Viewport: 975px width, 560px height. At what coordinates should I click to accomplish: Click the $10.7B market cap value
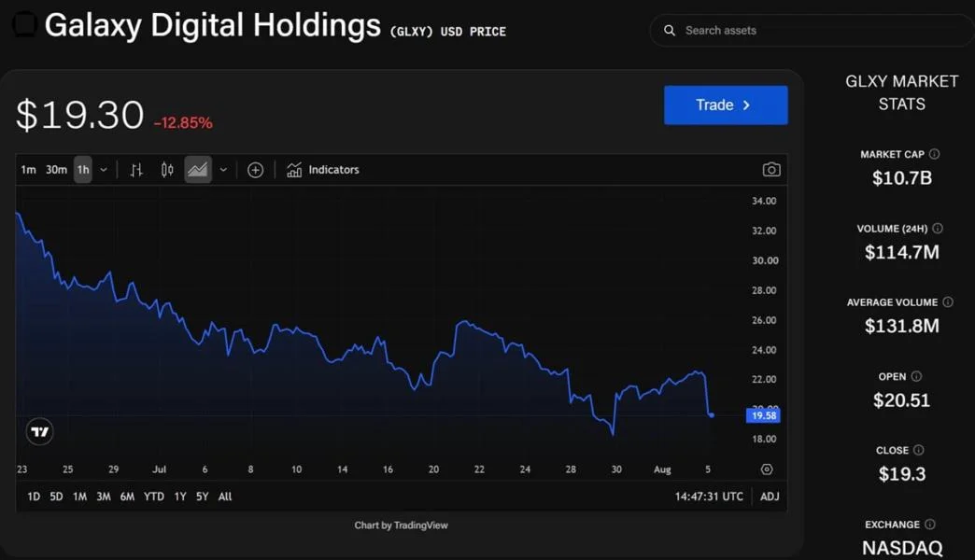901,178
